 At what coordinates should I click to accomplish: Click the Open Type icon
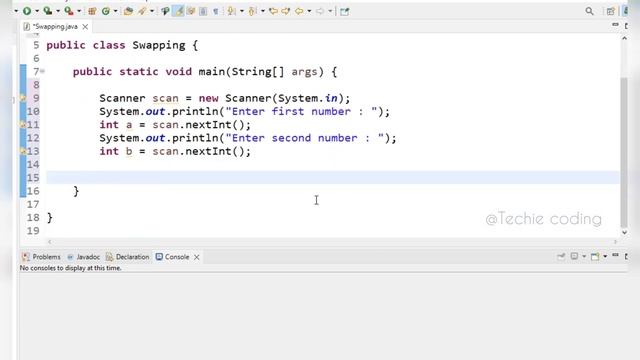point(128,11)
